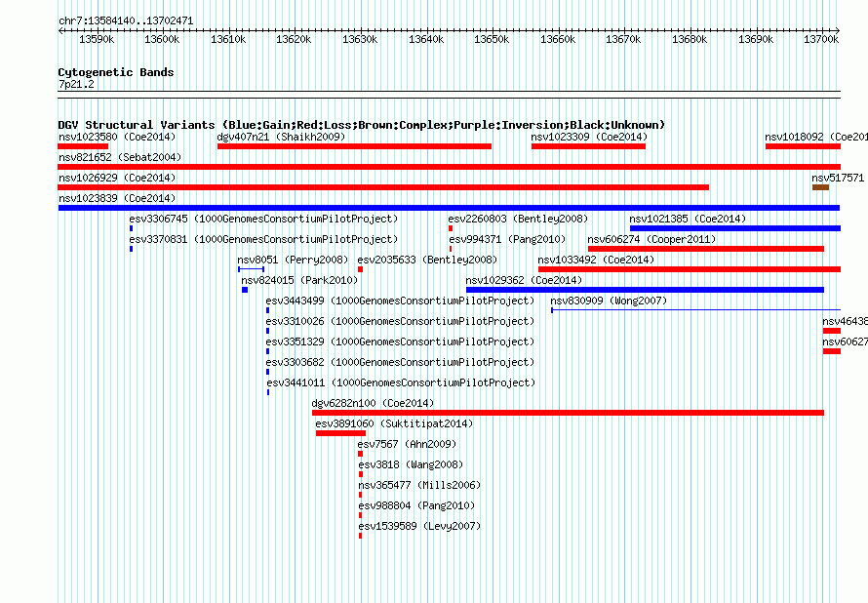Select the nsv365477 (Mills2006) label

tap(419, 485)
